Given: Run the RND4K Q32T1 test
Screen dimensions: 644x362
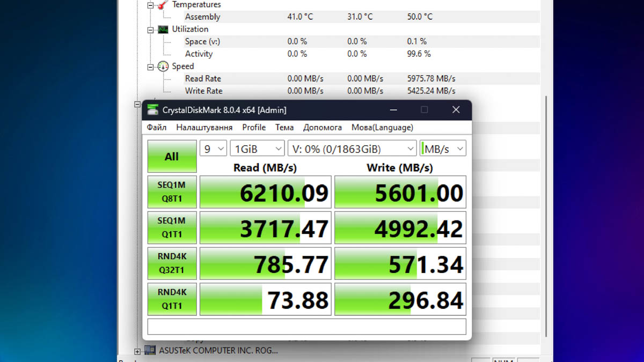Looking at the screenshot, I should pos(172,263).
